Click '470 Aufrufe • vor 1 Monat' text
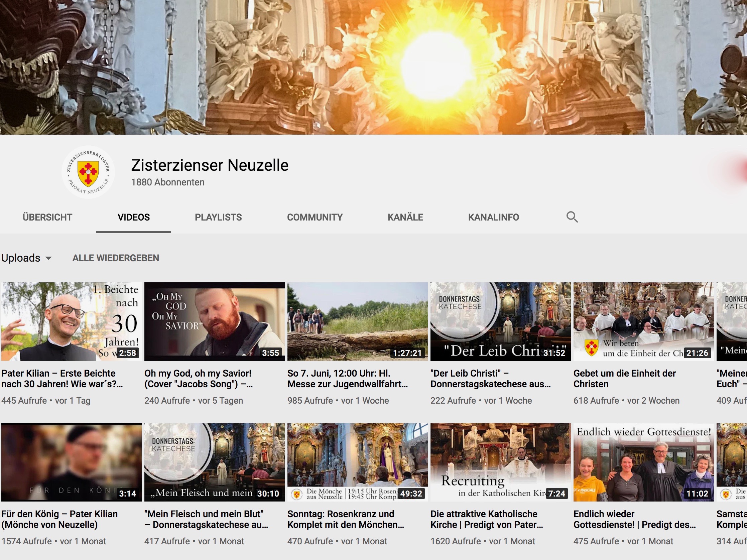 pyautogui.click(x=337, y=541)
